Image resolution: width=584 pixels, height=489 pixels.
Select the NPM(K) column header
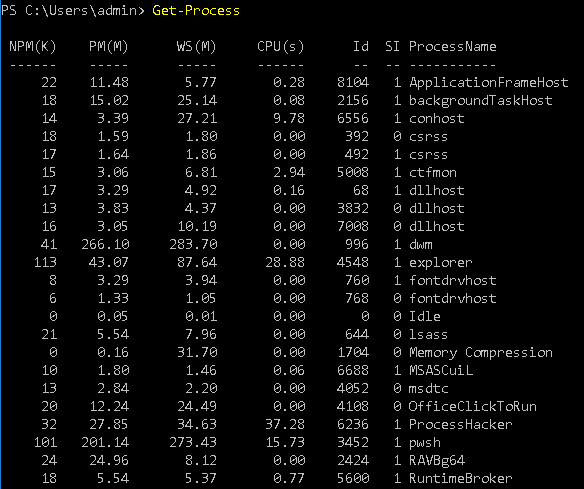click(x=33, y=47)
